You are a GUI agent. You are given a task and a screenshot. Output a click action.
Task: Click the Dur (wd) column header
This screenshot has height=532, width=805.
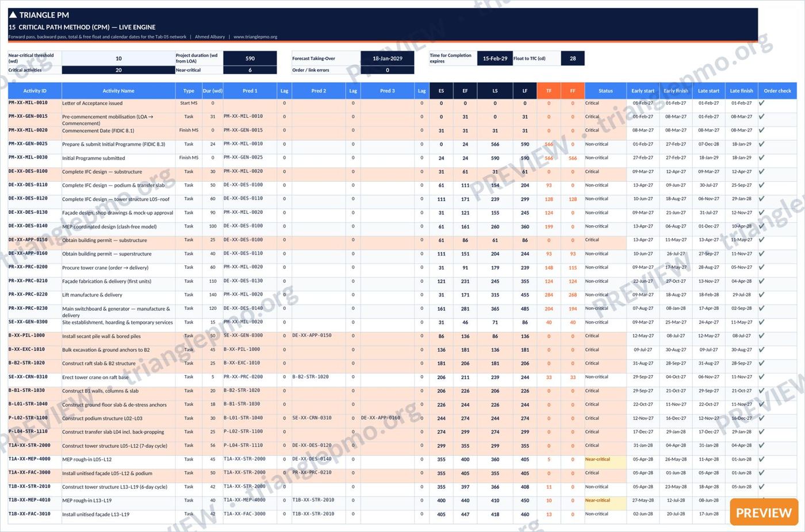(x=213, y=91)
